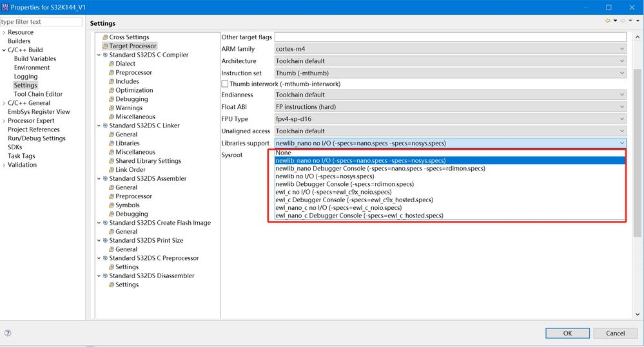
Task: Collapse Standard S32DS C Compiler node
Action: click(99, 55)
